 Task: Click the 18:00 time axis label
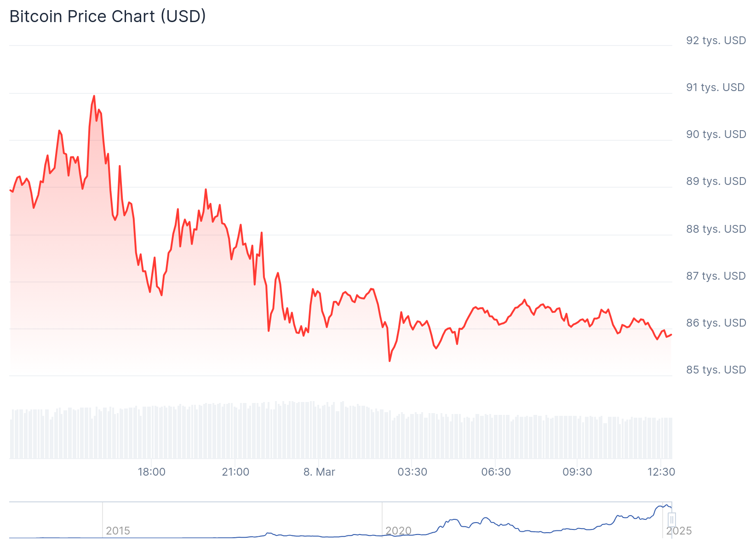pyautogui.click(x=152, y=472)
